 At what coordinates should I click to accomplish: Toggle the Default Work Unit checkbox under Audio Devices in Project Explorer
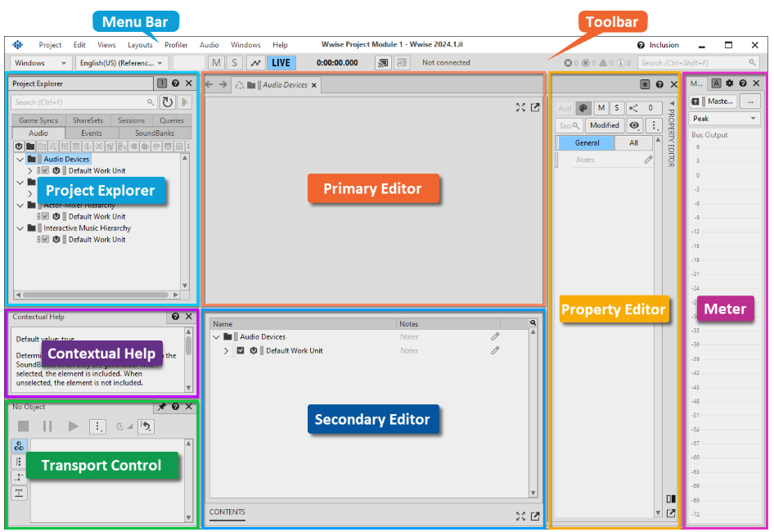pyautogui.click(x=46, y=170)
